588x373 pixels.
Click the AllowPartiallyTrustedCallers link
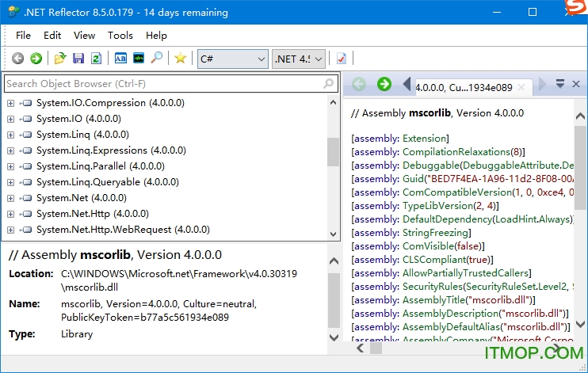click(465, 273)
